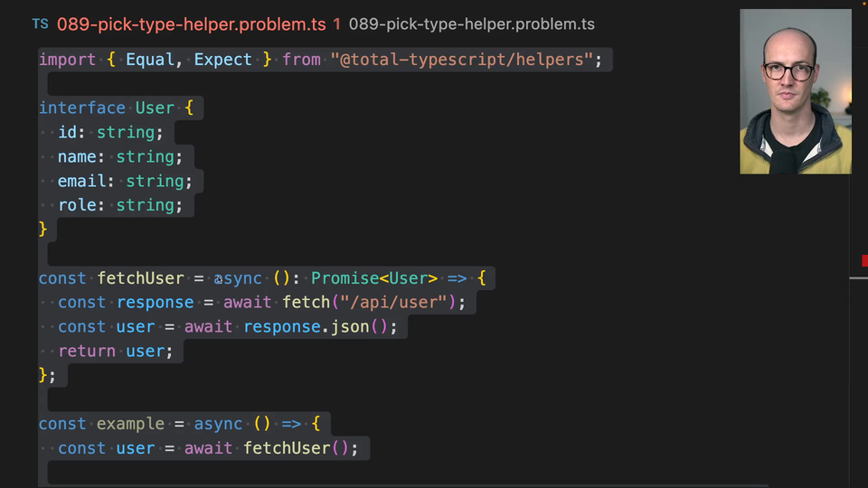Click the User name in the interface declaration
Screen dimensions: 868x488
155,108
